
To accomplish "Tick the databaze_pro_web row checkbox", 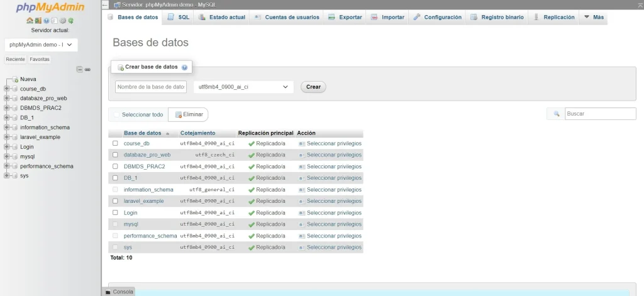I will (115, 155).
